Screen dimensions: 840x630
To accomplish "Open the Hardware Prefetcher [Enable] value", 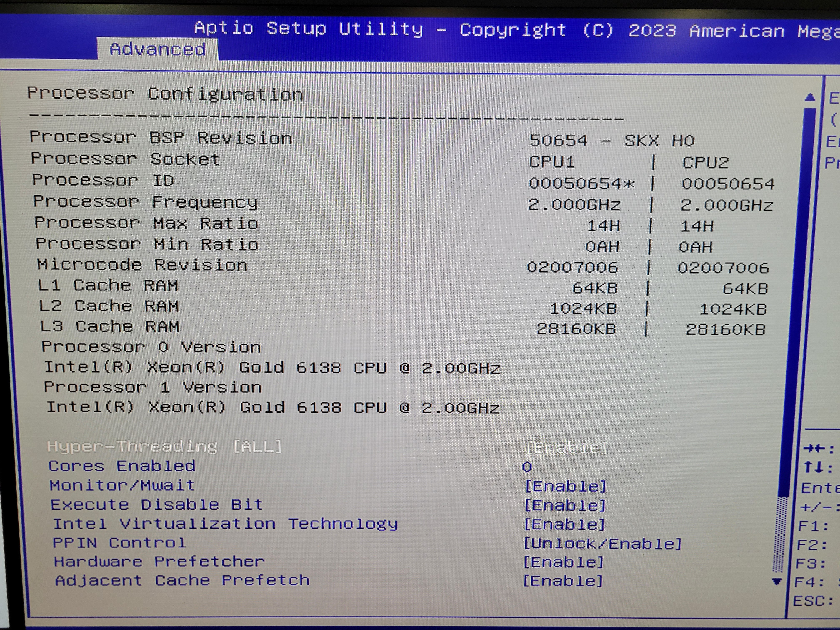I will [564, 562].
